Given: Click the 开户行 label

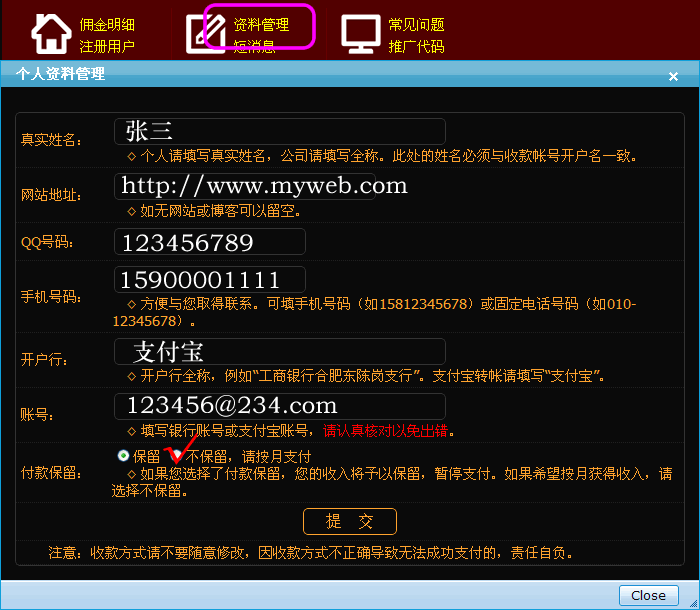Looking at the screenshot, I should (44, 359).
